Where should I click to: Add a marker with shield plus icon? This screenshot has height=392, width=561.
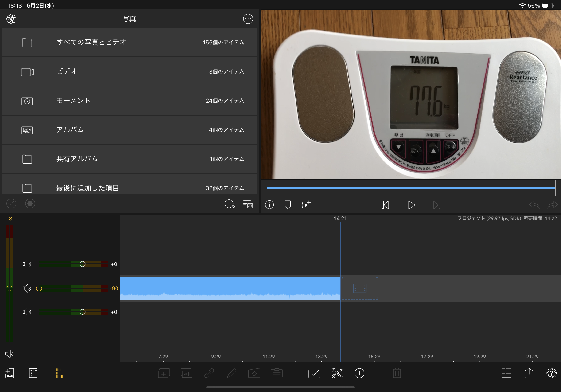pos(288,204)
